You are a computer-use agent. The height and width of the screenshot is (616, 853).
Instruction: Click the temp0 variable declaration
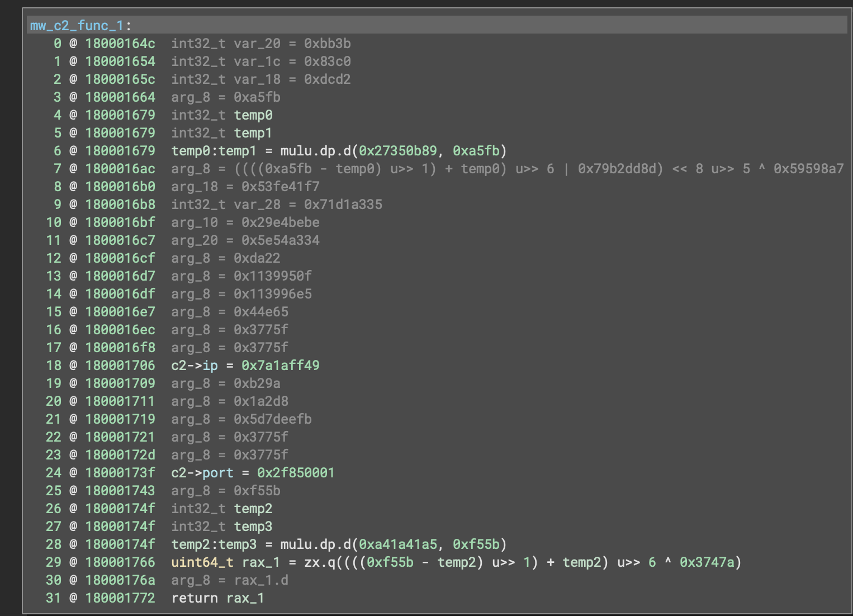tap(254, 115)
